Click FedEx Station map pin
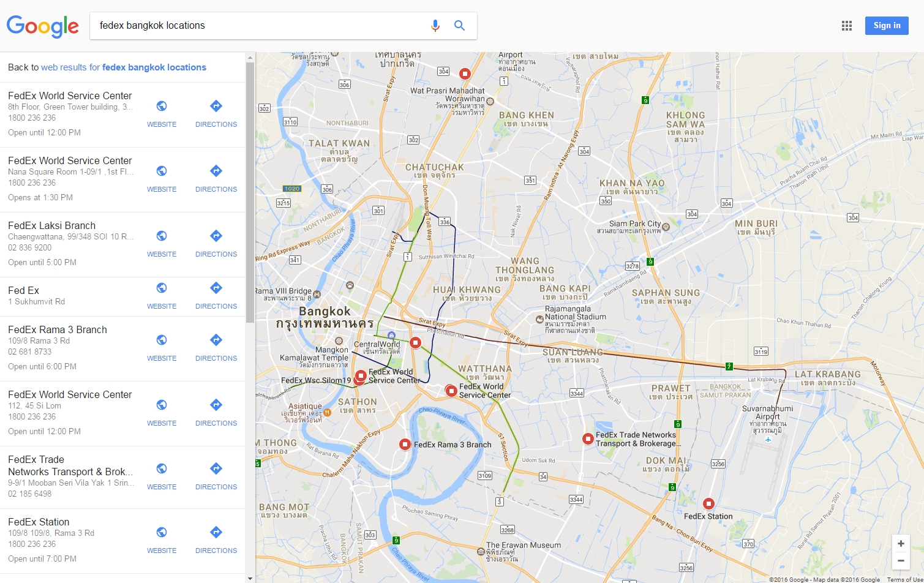This screenshot has width=924, height=583. click(708, 503)
